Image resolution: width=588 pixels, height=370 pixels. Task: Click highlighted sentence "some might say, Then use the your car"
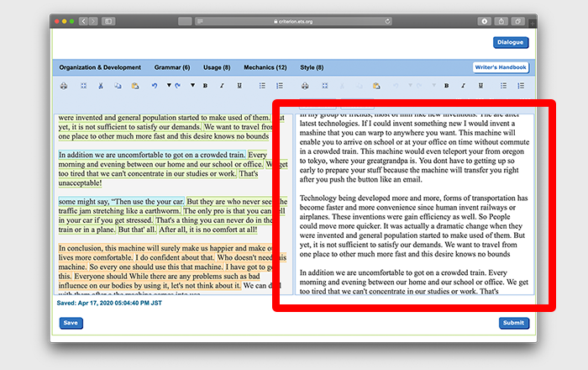click(121, 202)
